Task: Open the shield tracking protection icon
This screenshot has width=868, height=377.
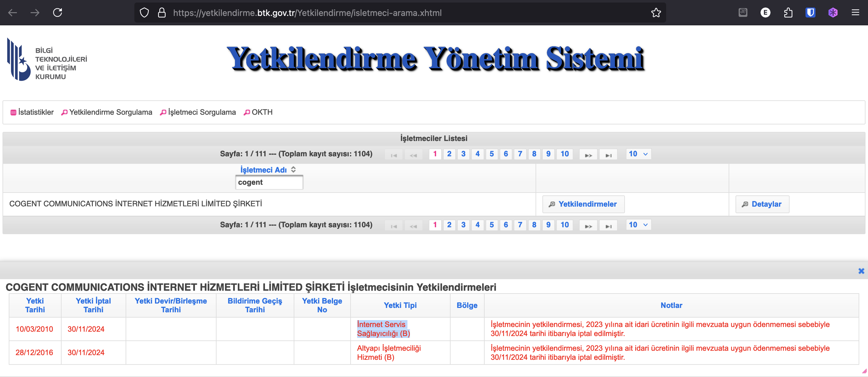Action: point(144,13)
